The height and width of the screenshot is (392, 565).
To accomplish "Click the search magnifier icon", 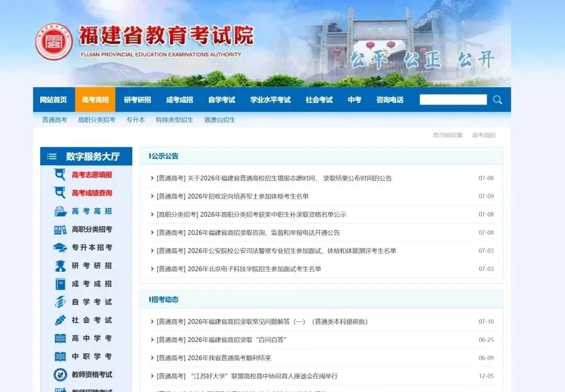I will coord(498,100).
